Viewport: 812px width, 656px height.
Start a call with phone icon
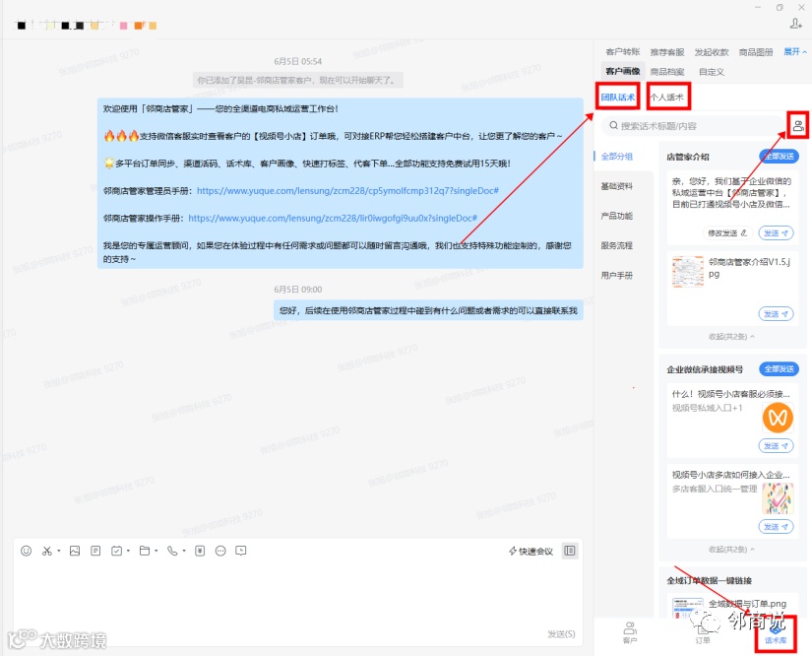click(x=172, y=551)
